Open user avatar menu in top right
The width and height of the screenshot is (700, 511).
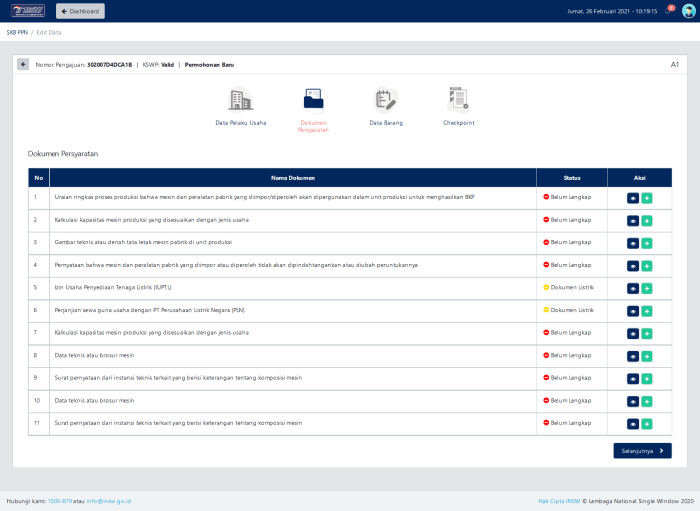(688, 11)
